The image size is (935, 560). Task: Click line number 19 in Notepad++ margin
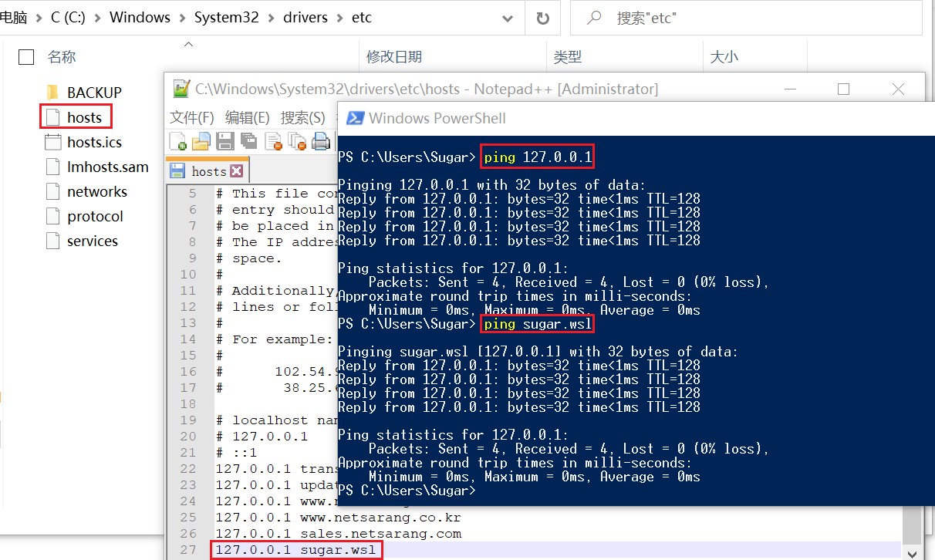[x=188, y=420]
